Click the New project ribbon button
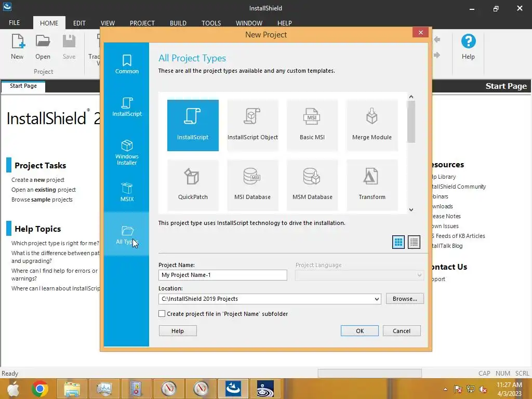This screenshot has height=399, width=532. coord(17,47)
